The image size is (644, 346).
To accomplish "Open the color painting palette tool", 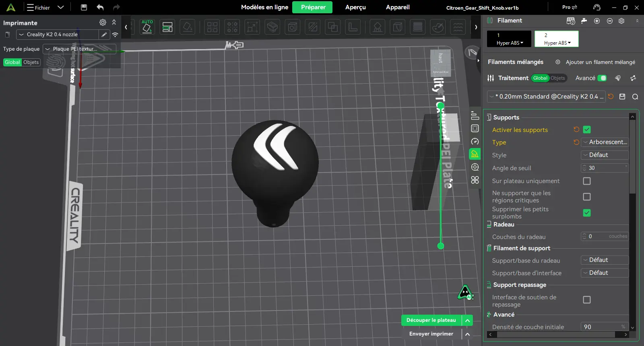I will coord(438,27).
